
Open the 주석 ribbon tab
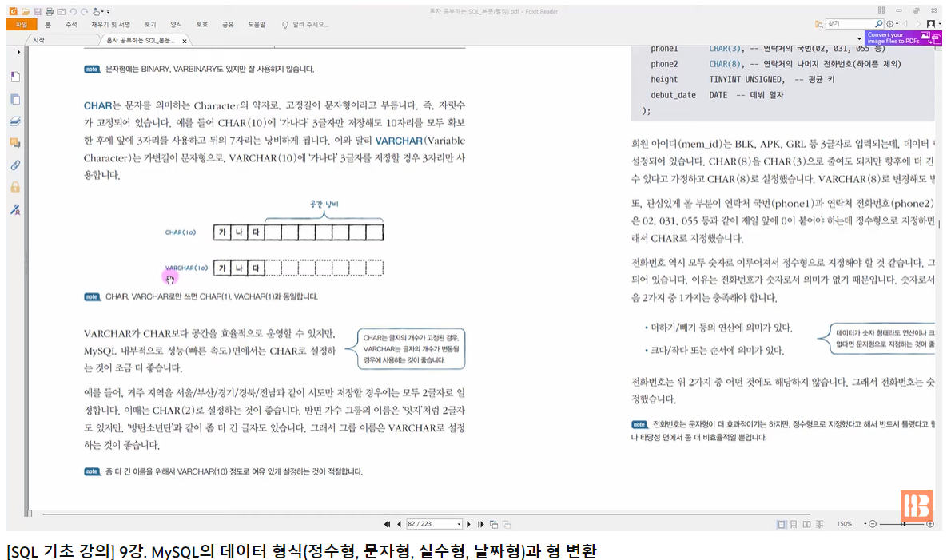pyautogui.click(x=71, y=25)
